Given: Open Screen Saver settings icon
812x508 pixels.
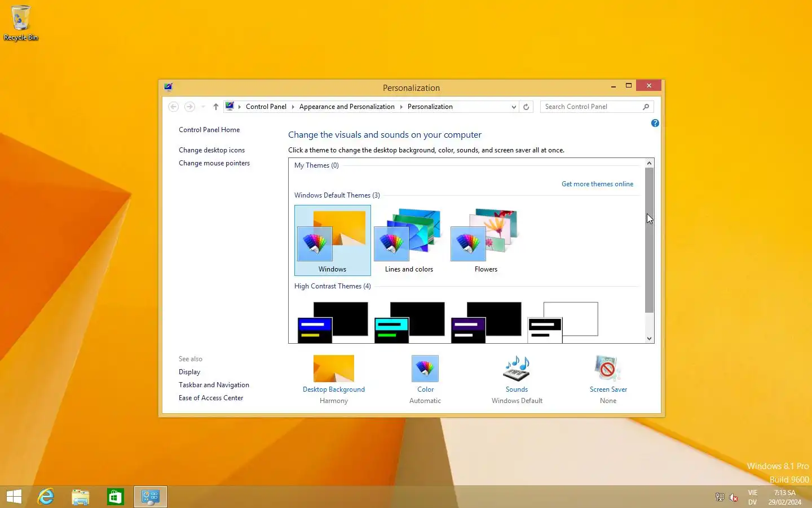Looking at the screenshot, I should 608,369.
